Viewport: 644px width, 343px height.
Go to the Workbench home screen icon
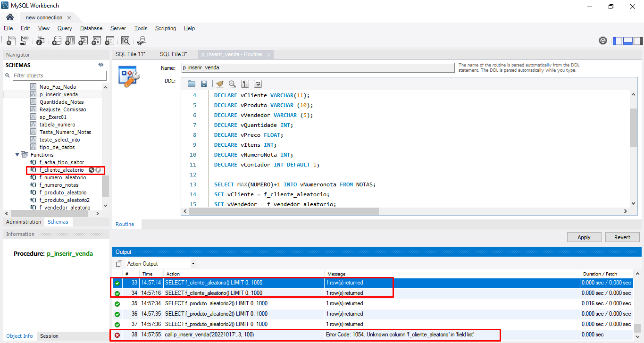coord(9,17)
